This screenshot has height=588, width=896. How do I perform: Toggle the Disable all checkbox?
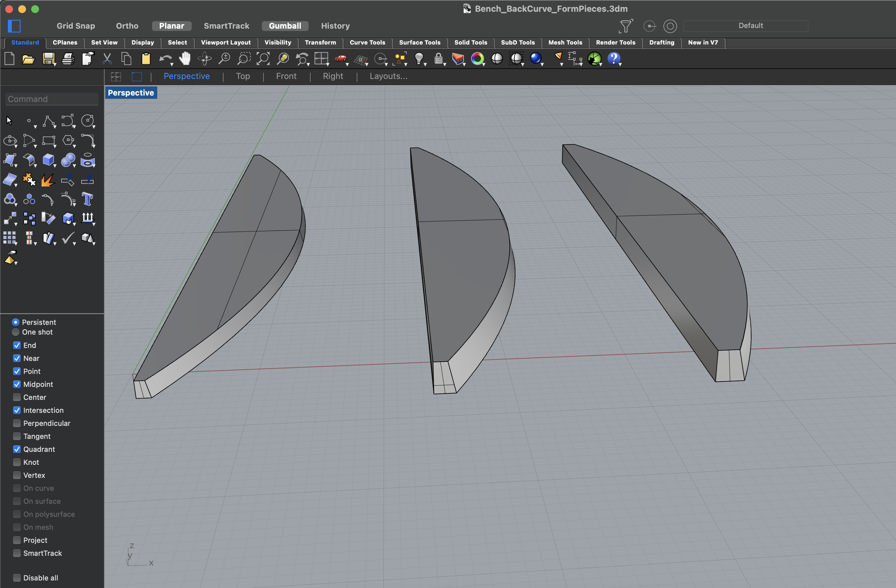[17, 578]
